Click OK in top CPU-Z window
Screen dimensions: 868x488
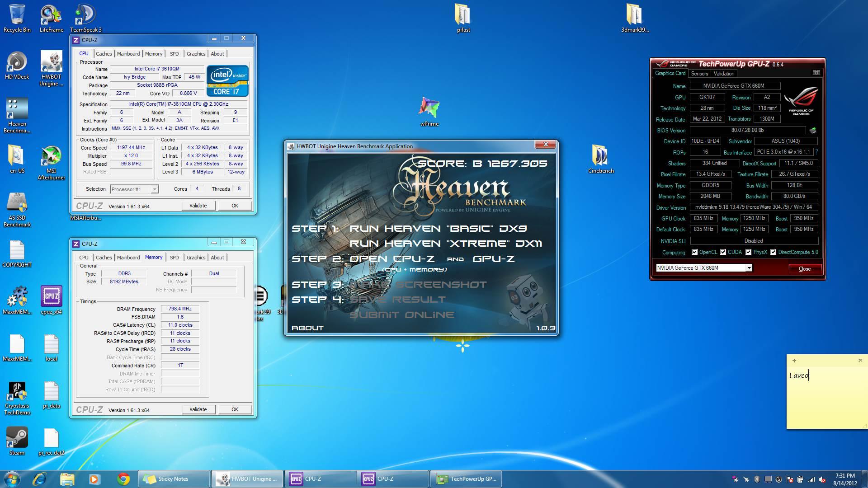235,206
